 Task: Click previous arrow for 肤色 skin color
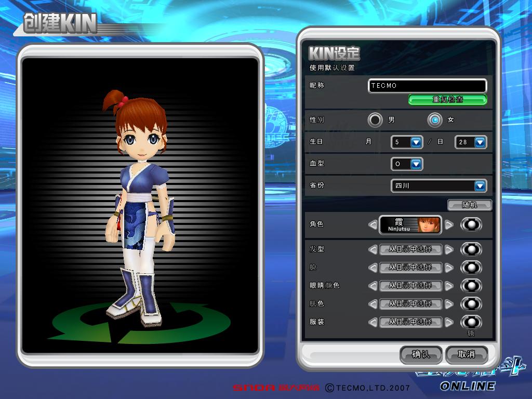click(373, 304)
